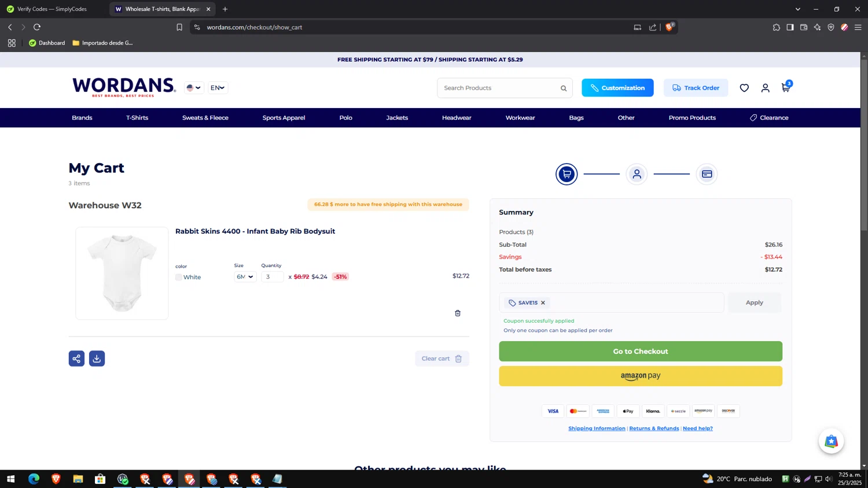This screenshot has height=488, width=868.
Task: Click the Customization button
Action: 617,88
